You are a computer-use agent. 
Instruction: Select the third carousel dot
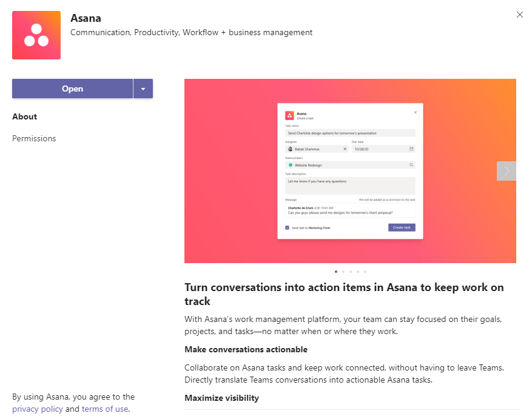351,272
